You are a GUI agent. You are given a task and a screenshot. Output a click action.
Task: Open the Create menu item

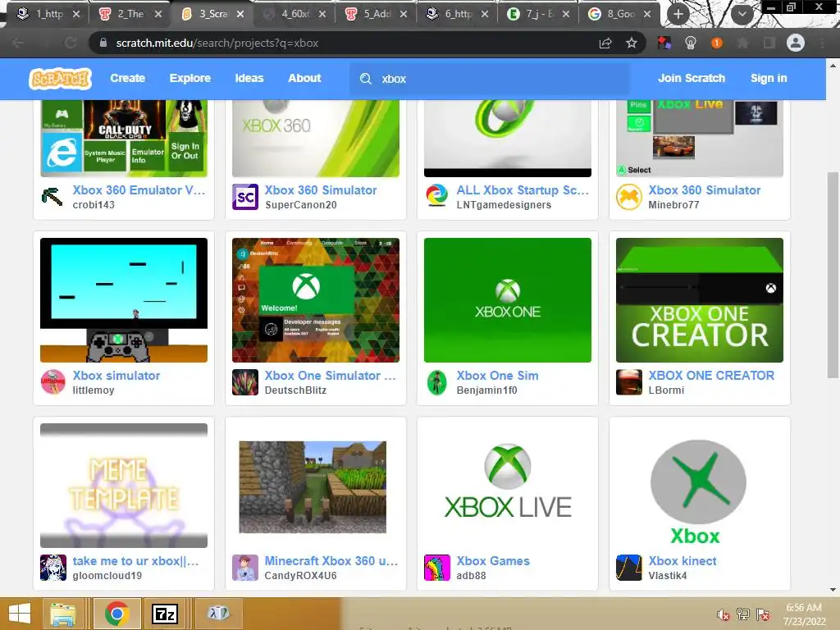[127, 78]
